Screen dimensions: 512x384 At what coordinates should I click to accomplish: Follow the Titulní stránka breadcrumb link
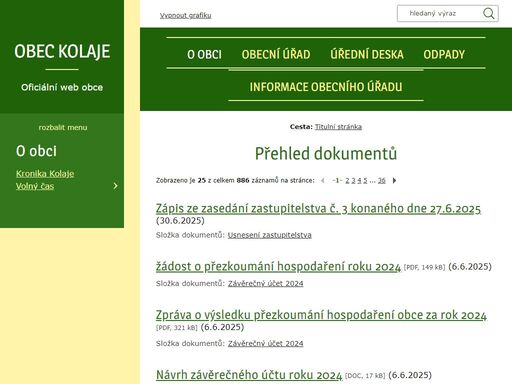(338, 127)
